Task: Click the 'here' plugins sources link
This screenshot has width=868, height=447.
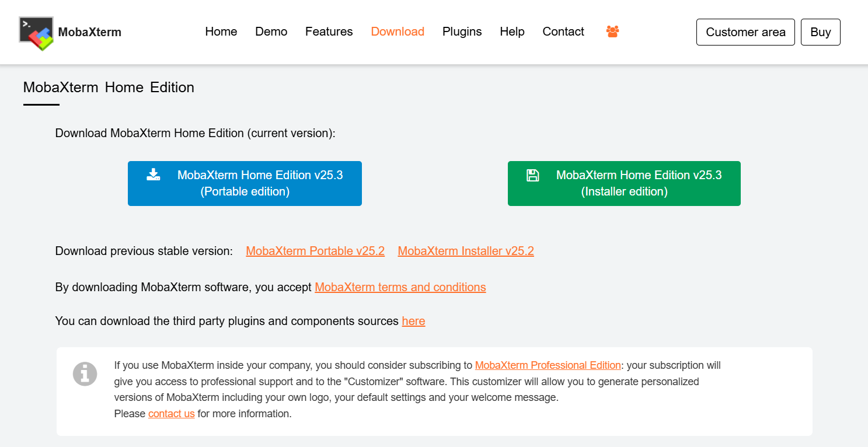Action: (413, 321)
